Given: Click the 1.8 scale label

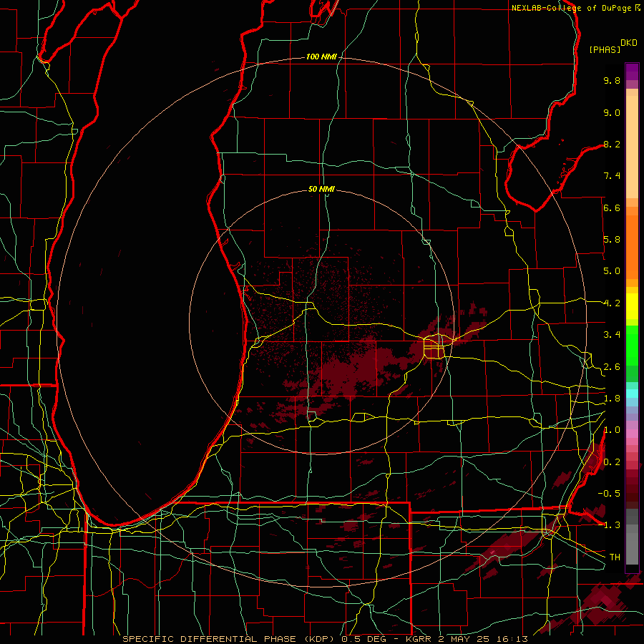Looking at the screenshot, I should click(x=612, y=399).
